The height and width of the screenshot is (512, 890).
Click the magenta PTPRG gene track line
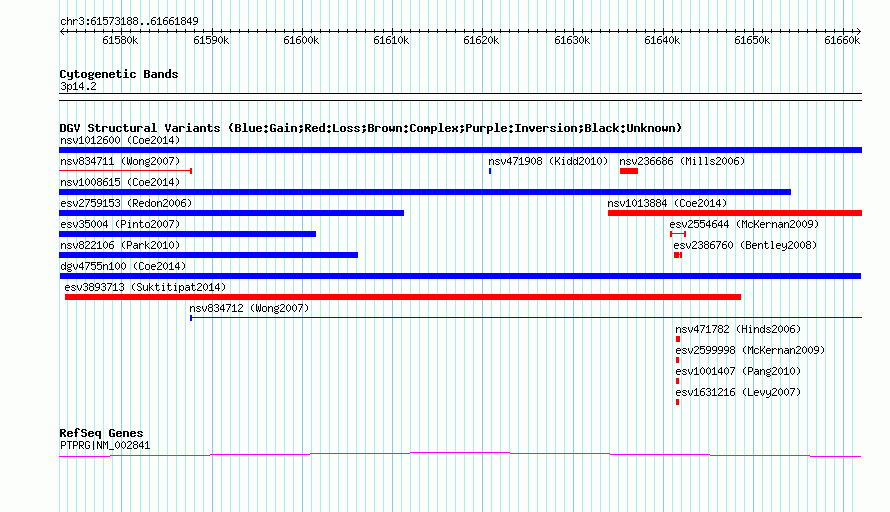click(x=460, y=454)
